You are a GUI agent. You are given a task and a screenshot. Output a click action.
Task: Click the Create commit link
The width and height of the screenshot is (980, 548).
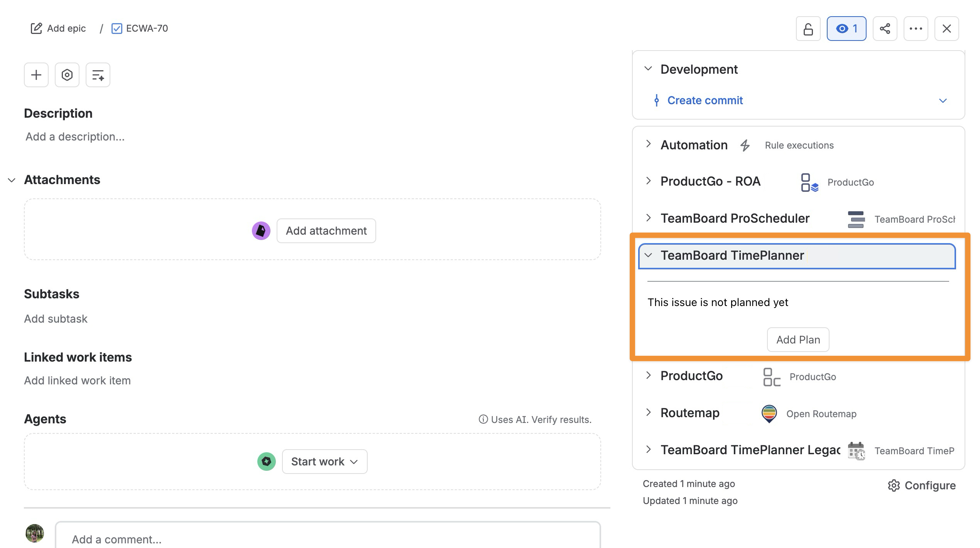[x=705, y=100]
